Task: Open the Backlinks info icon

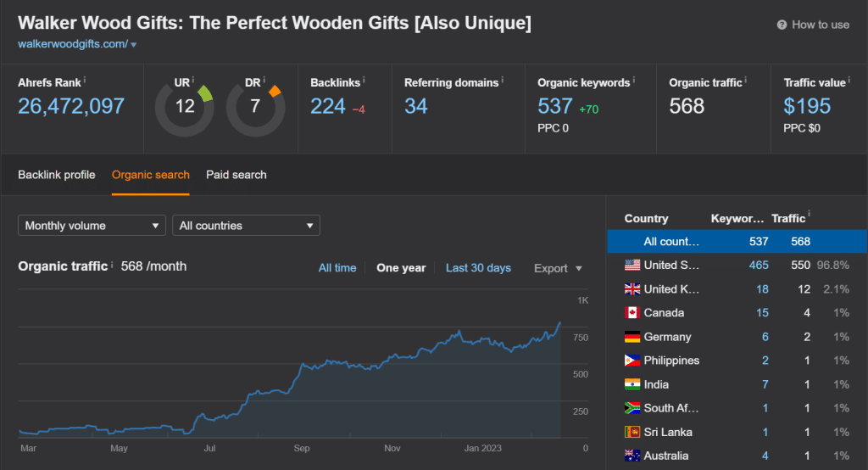Action: pyautogui.click(x=364, y=81)
